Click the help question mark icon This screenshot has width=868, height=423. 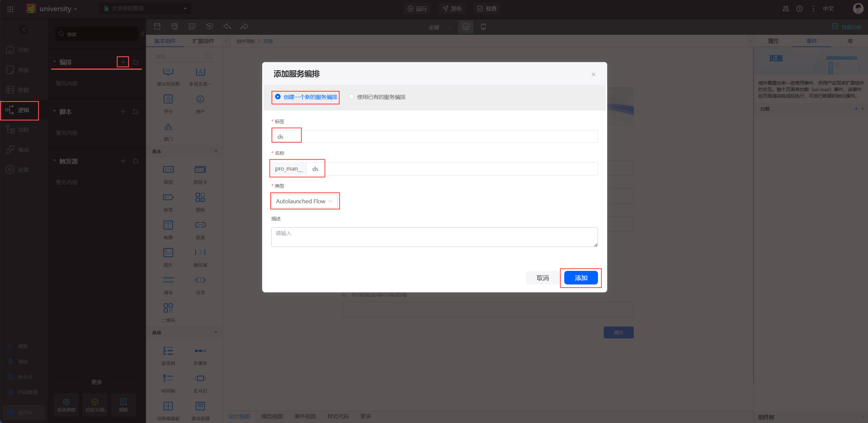point(799,9)
